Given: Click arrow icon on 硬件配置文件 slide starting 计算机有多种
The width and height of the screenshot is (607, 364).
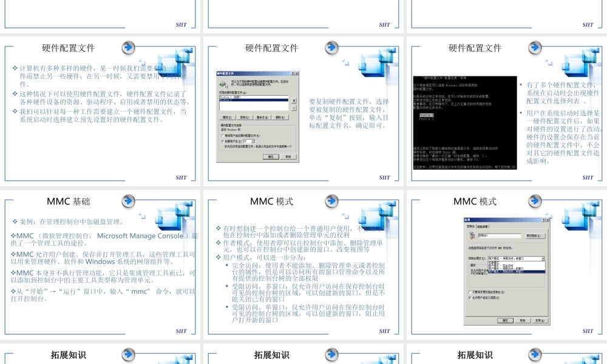Looking at the screenshot, I should coord(128,47).
